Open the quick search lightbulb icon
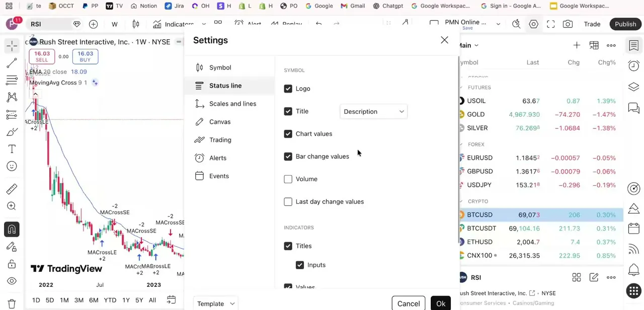 (516, 24)
